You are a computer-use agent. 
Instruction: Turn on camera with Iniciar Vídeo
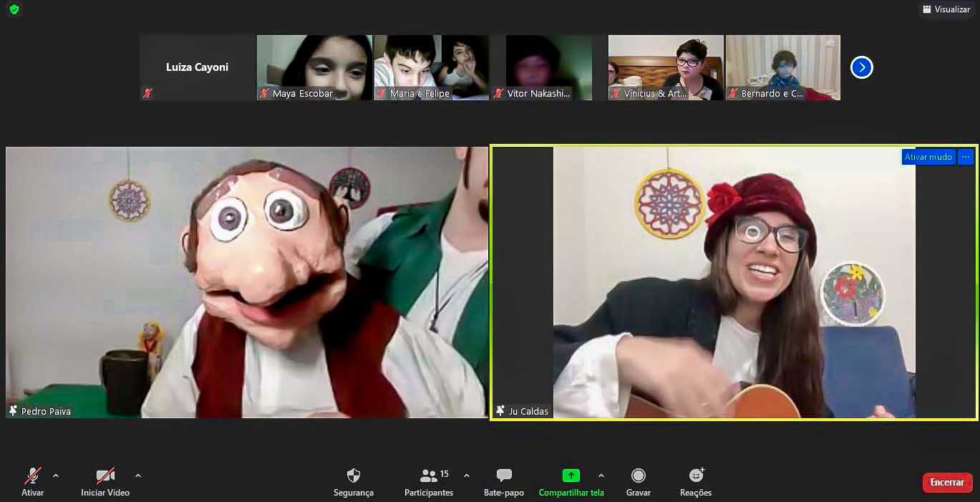pyautogui.click(x=105, y=482)
